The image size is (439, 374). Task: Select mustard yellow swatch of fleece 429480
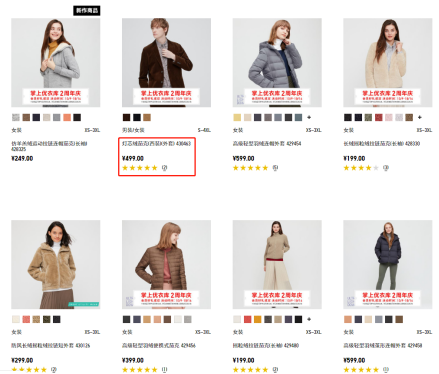(258, 319)
